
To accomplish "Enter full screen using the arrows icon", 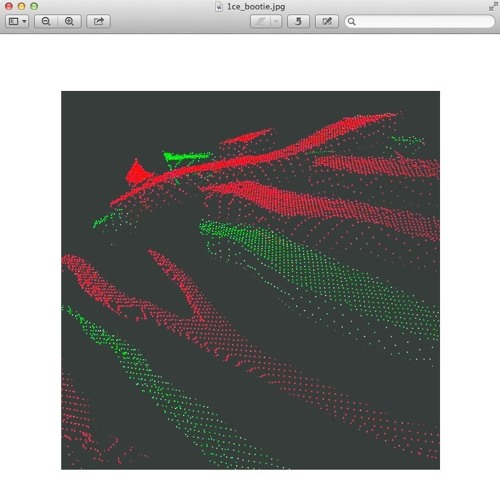I will [x=493, y=7].
